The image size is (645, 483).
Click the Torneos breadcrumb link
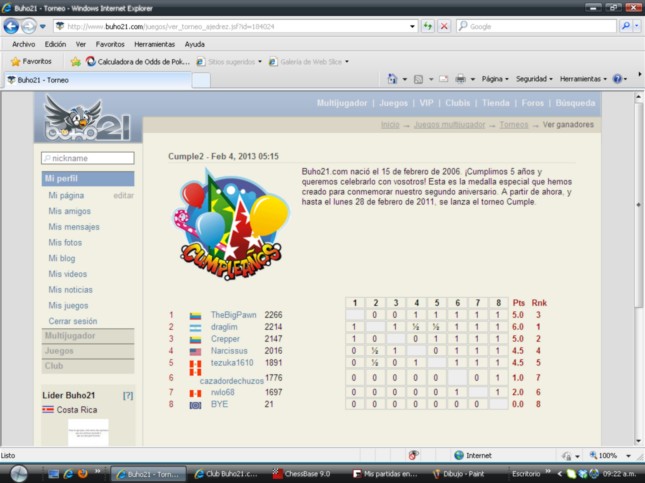pyautogui.click(x=513, y=125)
